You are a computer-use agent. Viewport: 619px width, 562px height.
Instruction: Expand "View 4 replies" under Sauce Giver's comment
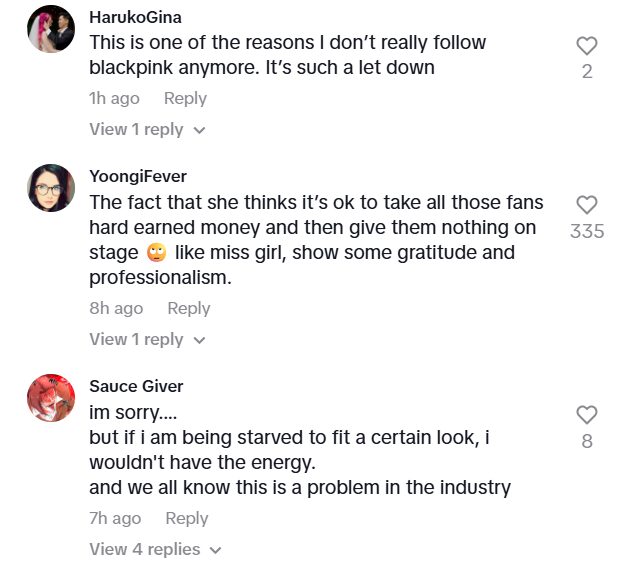[155, 549]
